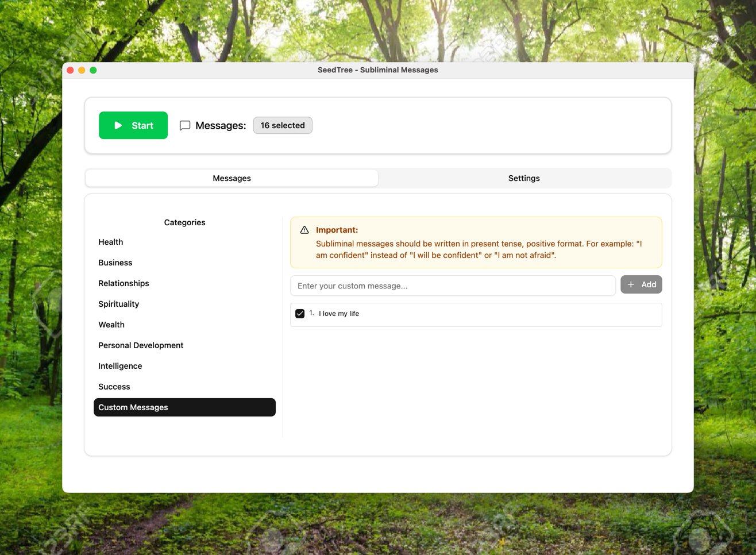Select the Business category

(x=115, y=263)
